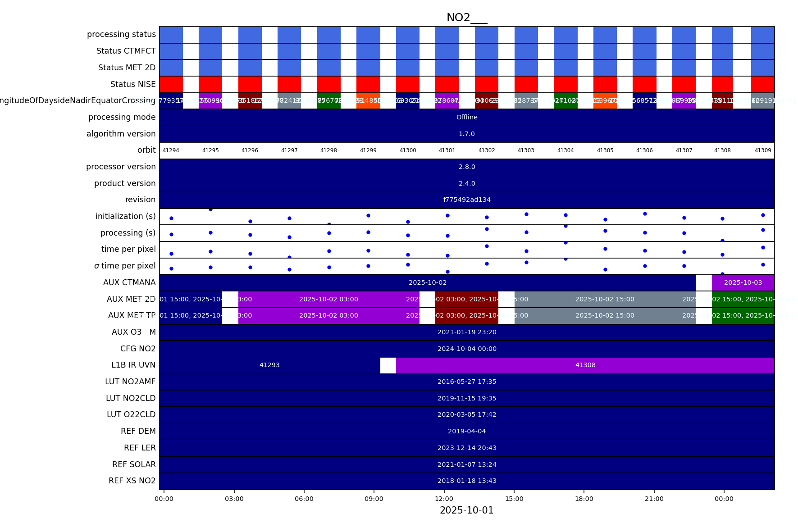This screenshot has width=798, height=532.
Task: Click the 12:00 time axis tick label
Action: (444, 499)
